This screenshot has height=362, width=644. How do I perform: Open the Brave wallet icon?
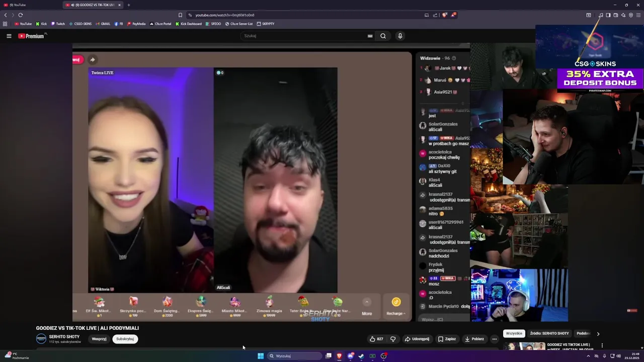point(615,15)
